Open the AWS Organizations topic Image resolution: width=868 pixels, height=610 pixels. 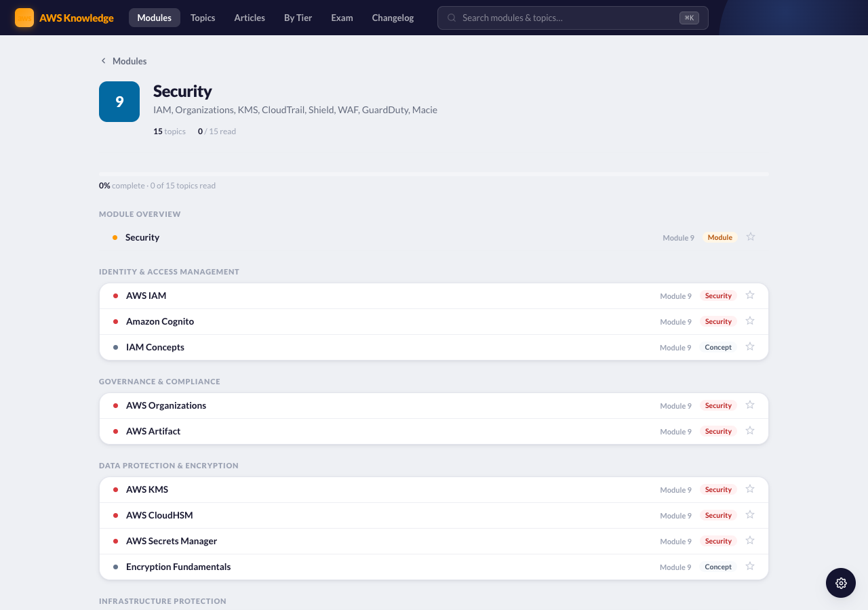(x=434, y=405)
